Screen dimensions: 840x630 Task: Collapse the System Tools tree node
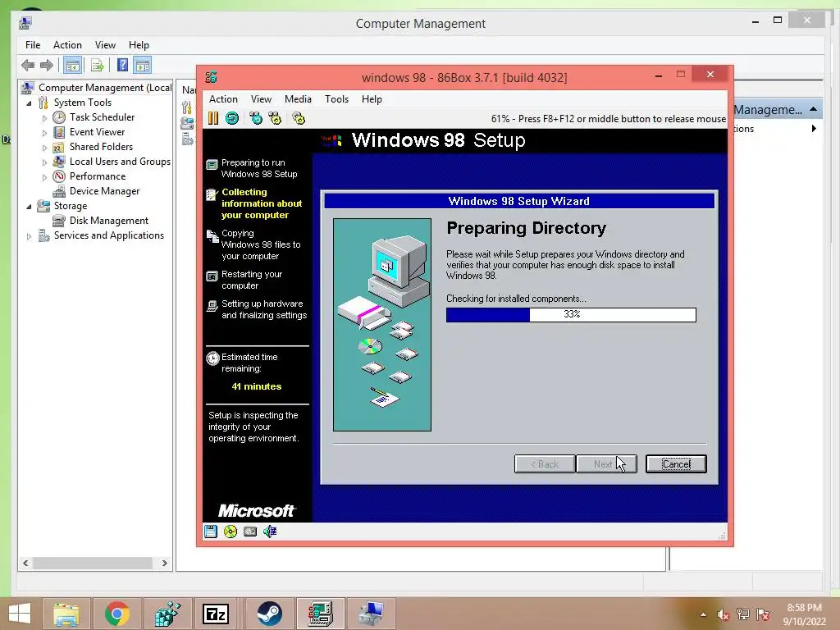29,103
